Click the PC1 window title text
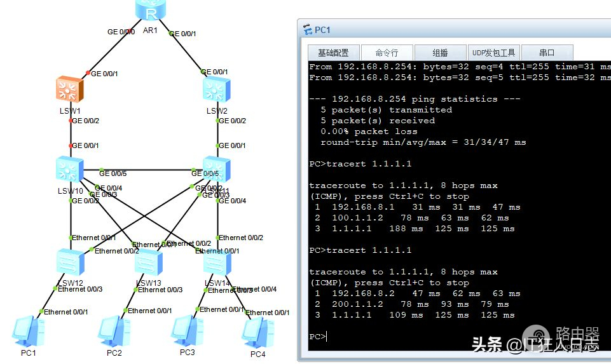The width and height of the screenshot is (611, 364). 322,30
